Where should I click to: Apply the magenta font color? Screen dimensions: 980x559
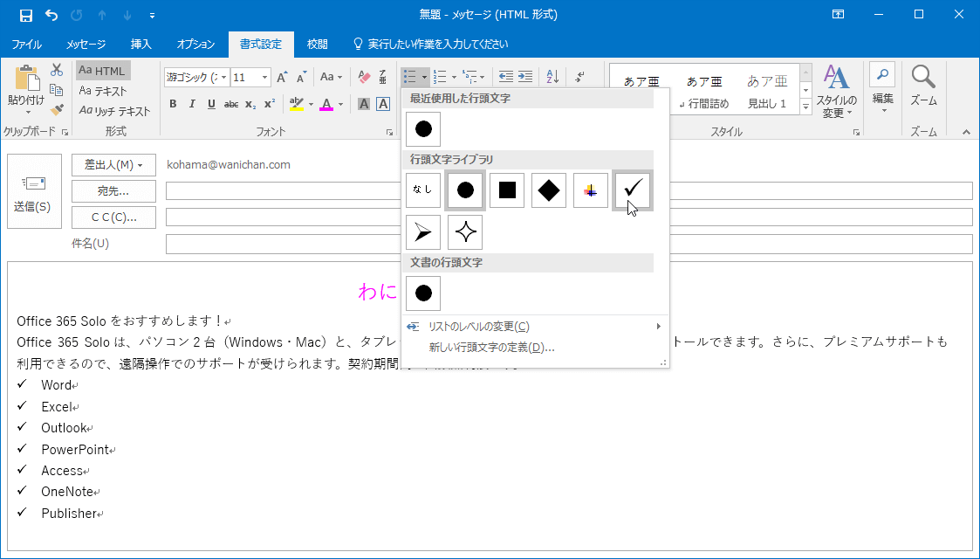point(326,105)
